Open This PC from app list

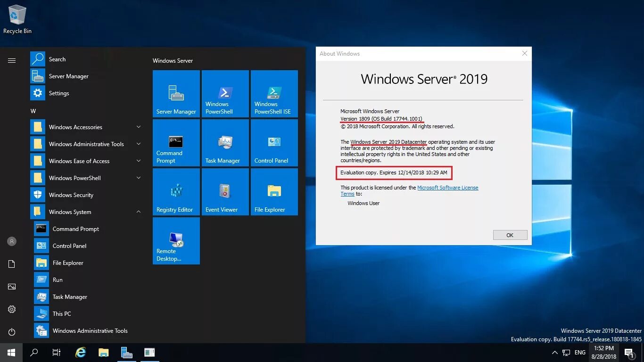coord(89,314)
